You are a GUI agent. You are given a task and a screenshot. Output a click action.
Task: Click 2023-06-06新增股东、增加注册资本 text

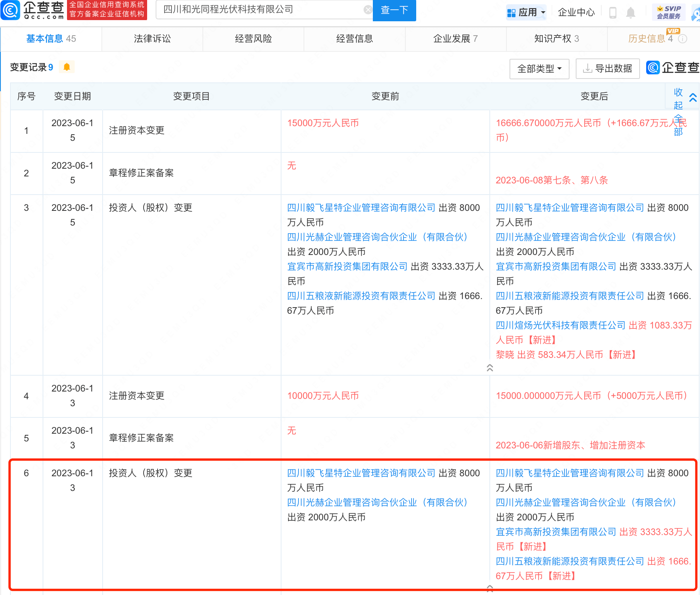click(570, 445)
